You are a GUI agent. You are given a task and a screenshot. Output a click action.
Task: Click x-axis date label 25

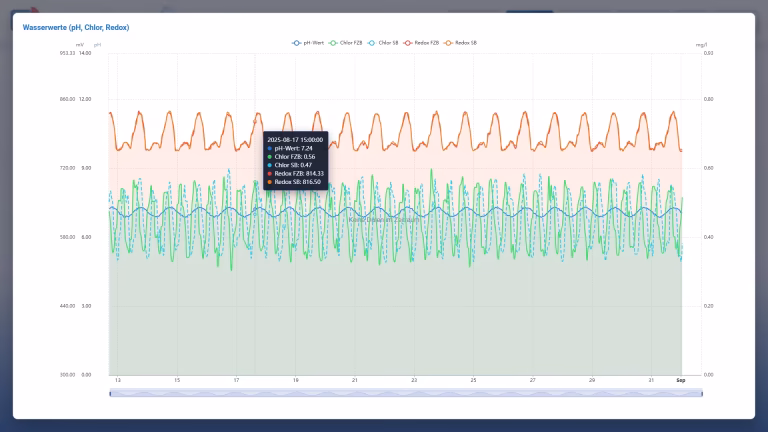473,380
